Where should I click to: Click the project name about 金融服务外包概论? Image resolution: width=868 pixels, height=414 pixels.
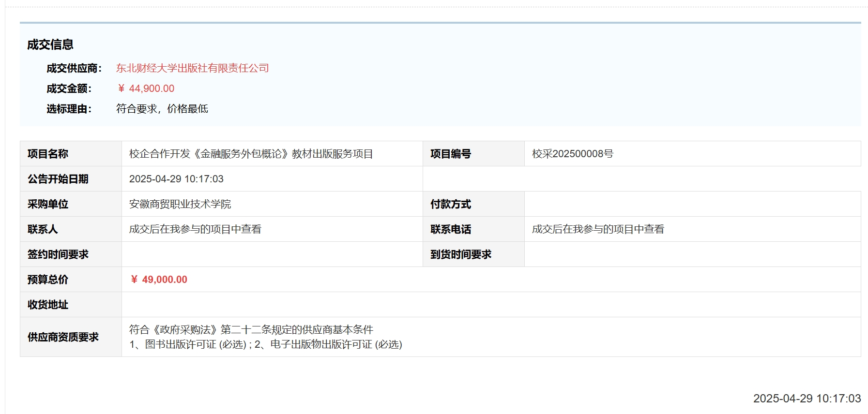[251, 154]
